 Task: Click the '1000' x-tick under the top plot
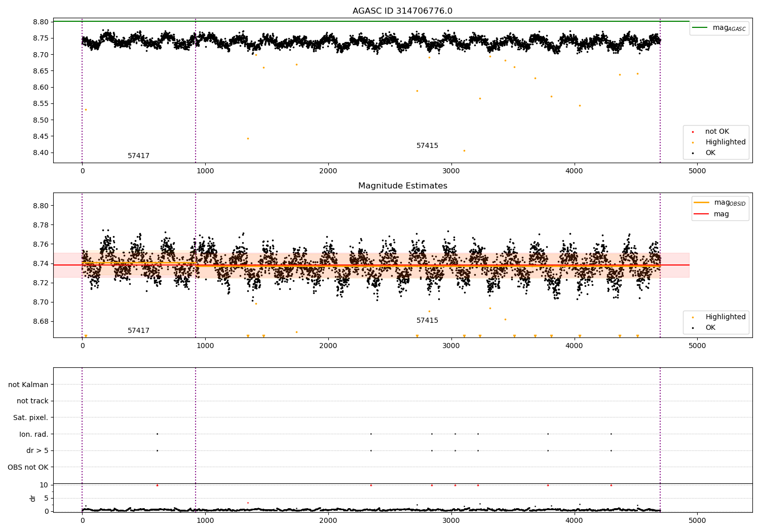click(205, 171)
